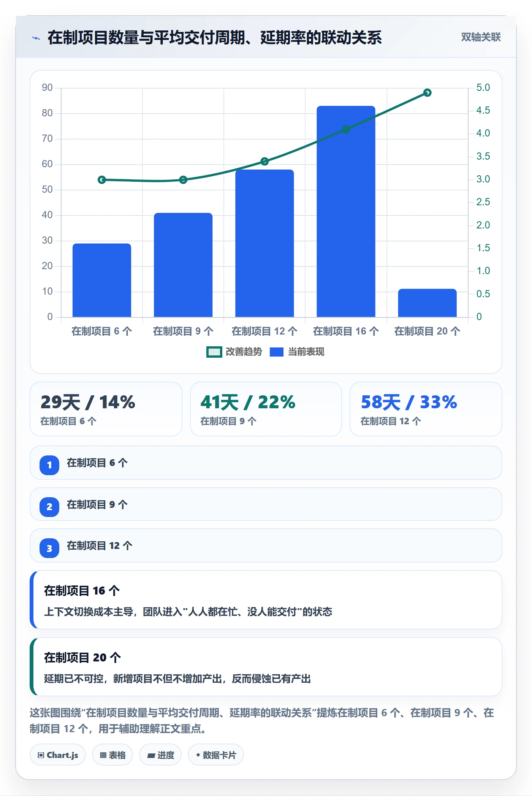Viewport: 532px width, 796px height.
Task: Click the teal 改善趋势 legend swatch
Action: [214, 352]
